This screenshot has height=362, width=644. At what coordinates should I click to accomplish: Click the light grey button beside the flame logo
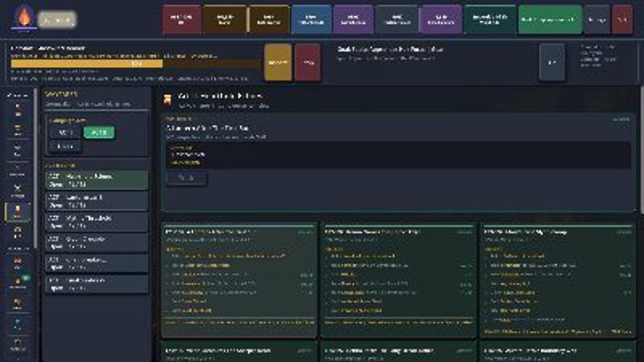pos(57,19)
